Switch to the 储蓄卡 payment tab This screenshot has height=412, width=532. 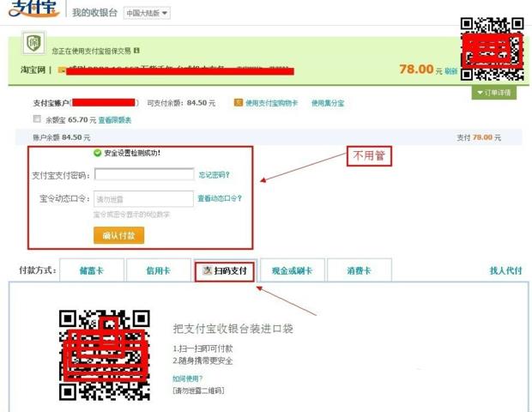(91, 270)
